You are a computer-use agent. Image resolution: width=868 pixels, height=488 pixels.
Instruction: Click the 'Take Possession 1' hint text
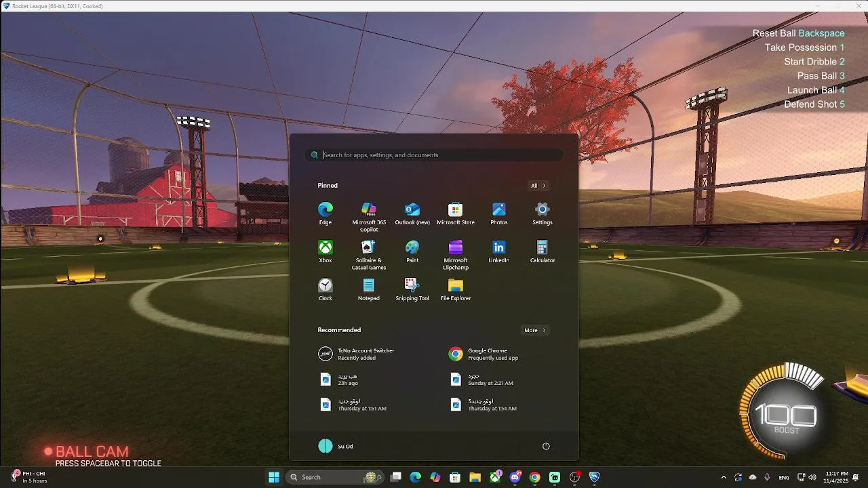click(804, 47)
